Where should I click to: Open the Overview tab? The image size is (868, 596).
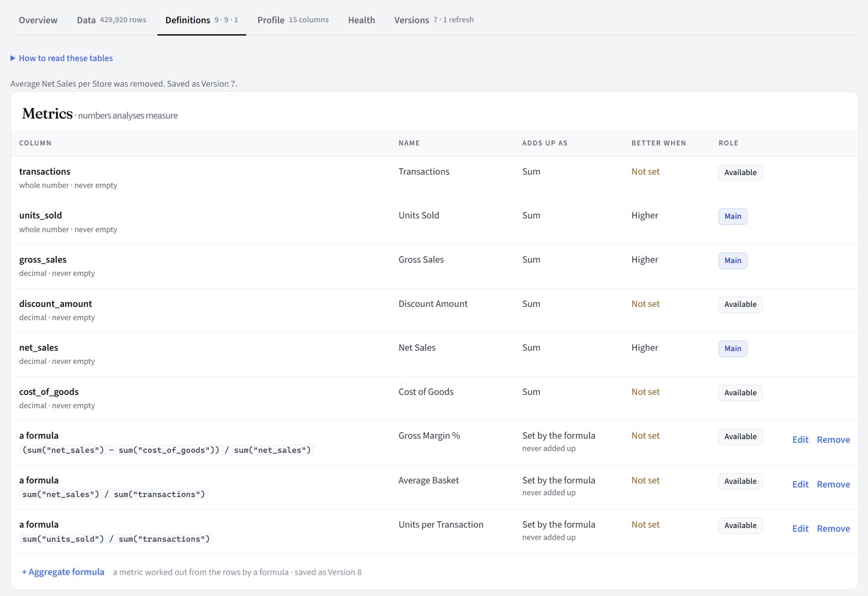[38, 20]
